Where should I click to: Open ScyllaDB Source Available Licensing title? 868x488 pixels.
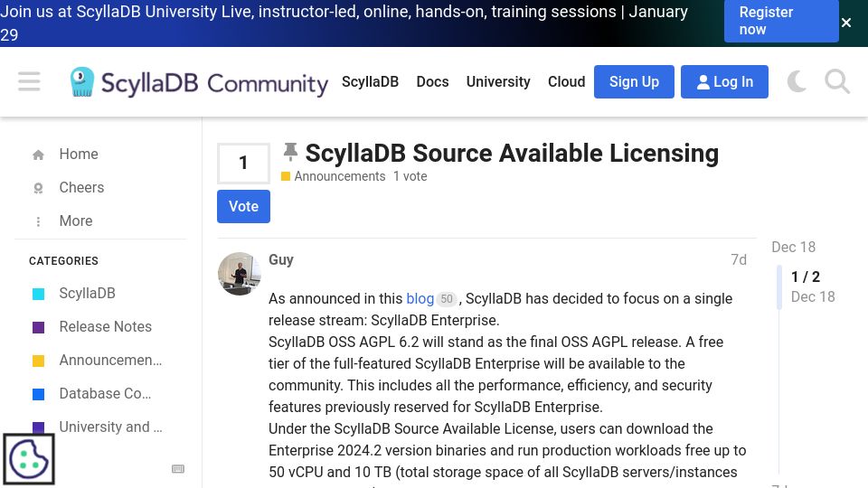coord(512,154)
